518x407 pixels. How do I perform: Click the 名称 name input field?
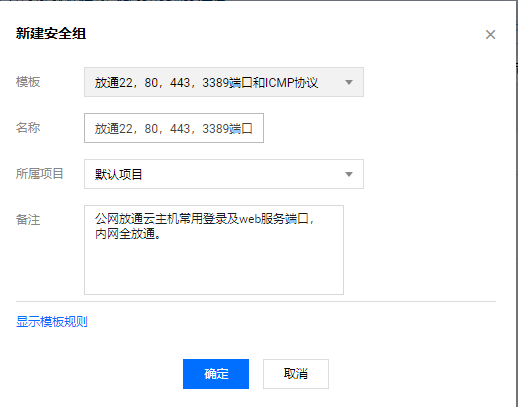pos(174,128)
